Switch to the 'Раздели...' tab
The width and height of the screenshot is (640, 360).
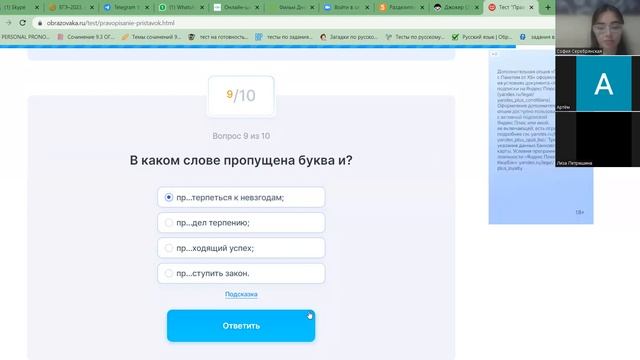[x=401, y=7]
